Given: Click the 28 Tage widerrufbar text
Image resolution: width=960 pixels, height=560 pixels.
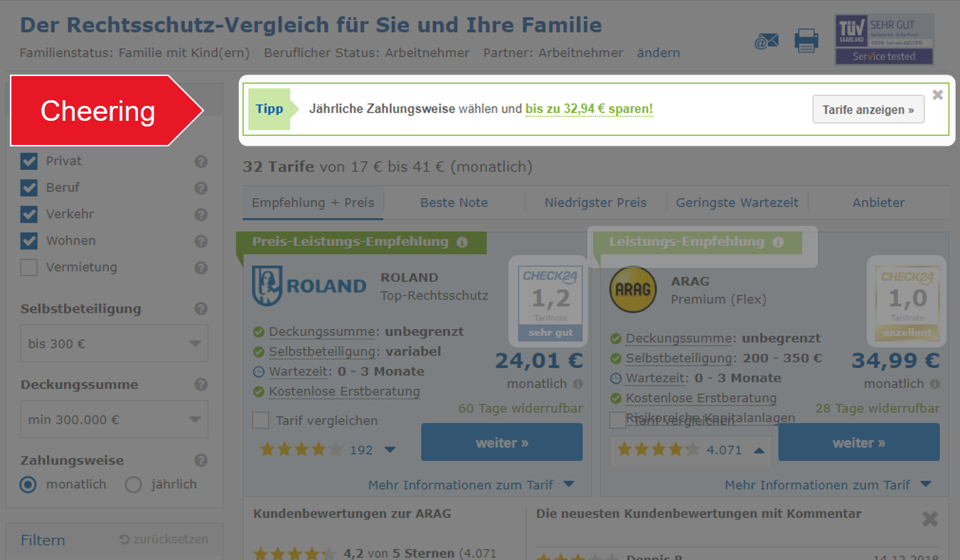Looking at the screenshot, I should [878, 409].
